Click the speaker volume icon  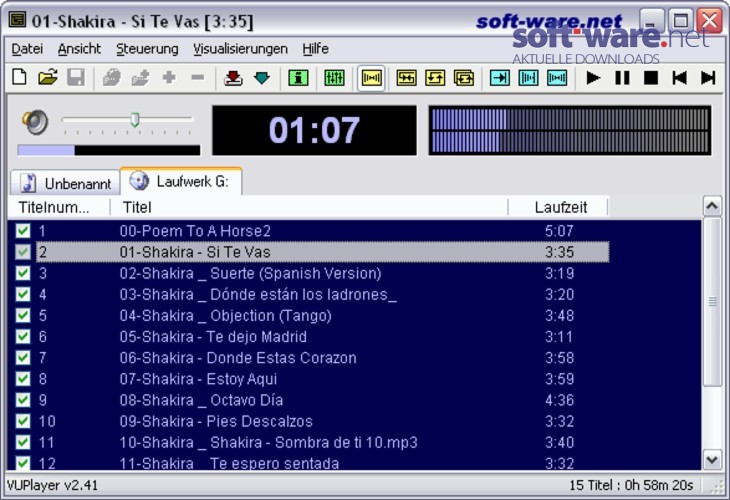coord(35,122)
